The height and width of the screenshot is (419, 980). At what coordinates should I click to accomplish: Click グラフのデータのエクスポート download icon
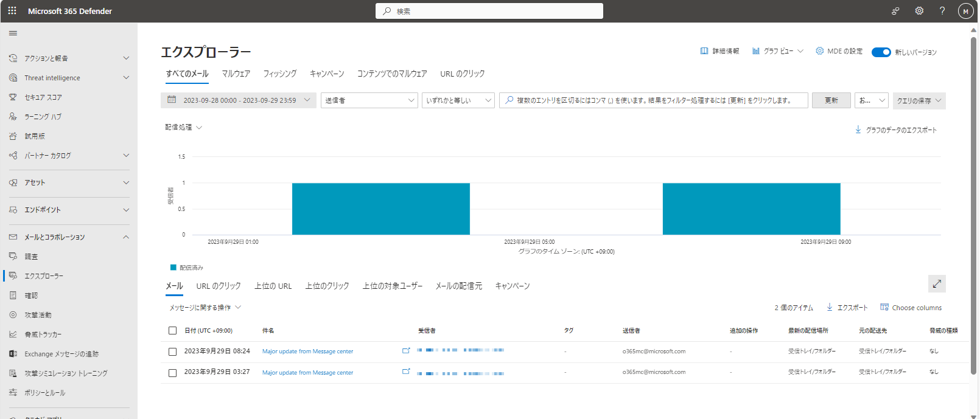coord(858,130)
